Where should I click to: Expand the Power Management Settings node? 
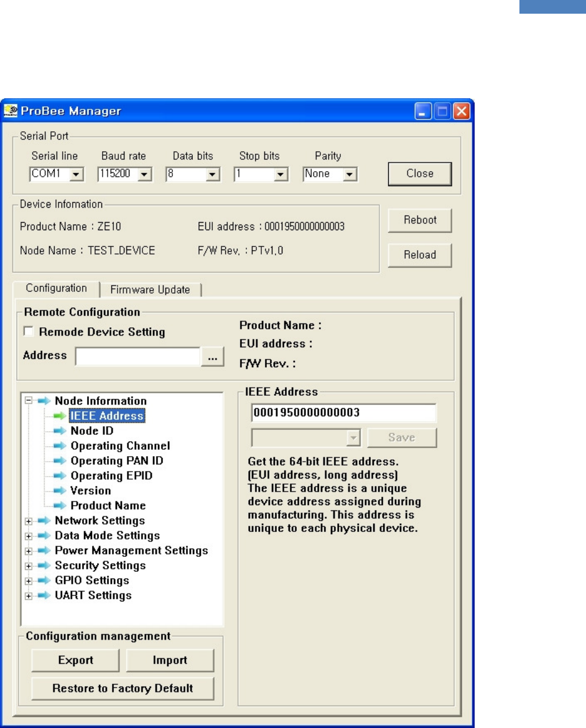(x=29, y=551)
